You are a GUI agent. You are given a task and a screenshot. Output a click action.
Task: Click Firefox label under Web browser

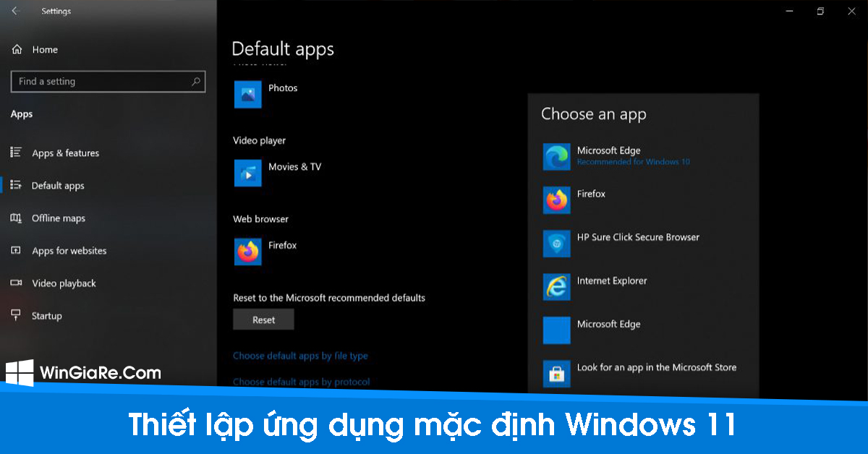click(x=282, y=246)
